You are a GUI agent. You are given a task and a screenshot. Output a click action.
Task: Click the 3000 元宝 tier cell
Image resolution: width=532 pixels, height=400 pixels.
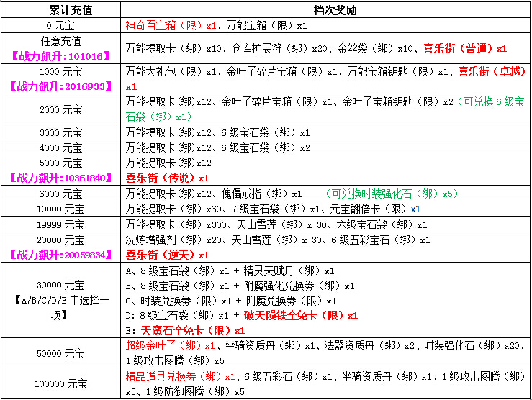pyautogui.click(x=61, y=133)
